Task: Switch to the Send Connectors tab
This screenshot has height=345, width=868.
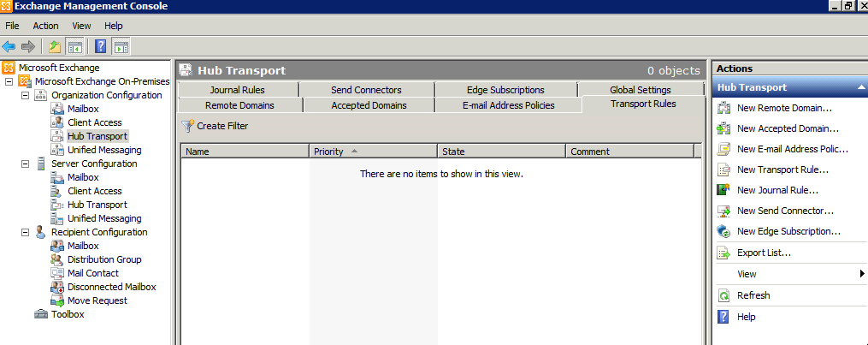Action: point(367,90)
